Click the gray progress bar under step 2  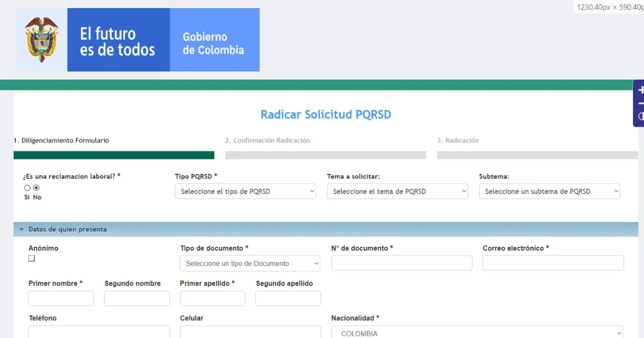click(326, 155)
